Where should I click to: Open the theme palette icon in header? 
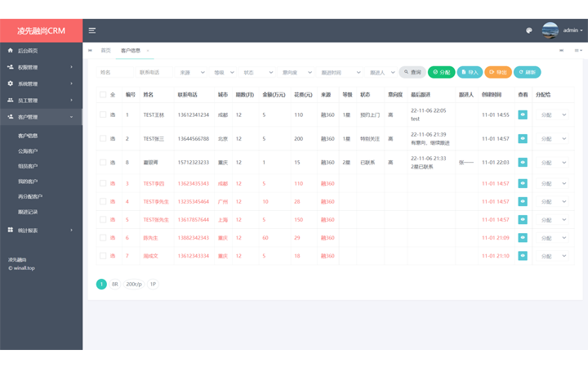click(528, 30)
